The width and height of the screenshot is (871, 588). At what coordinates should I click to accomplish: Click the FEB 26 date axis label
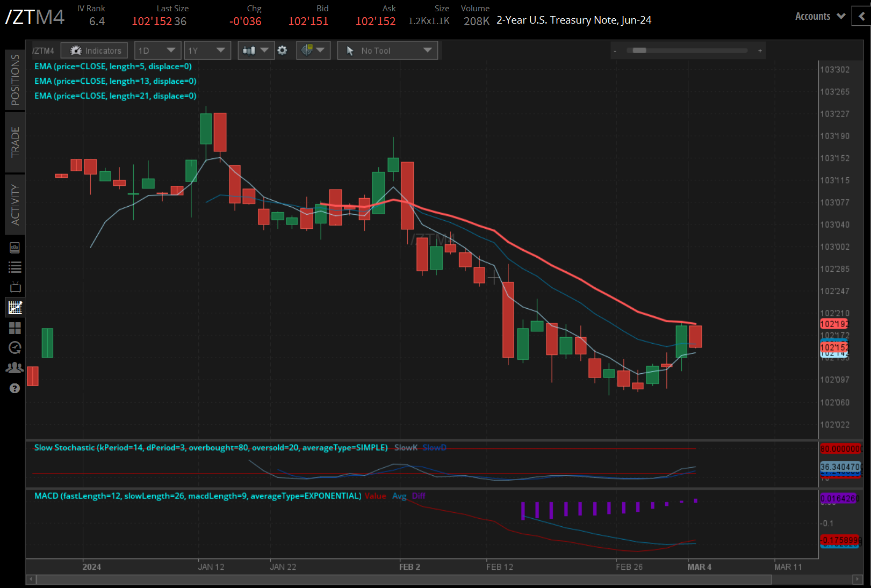[x=629, y=567]
